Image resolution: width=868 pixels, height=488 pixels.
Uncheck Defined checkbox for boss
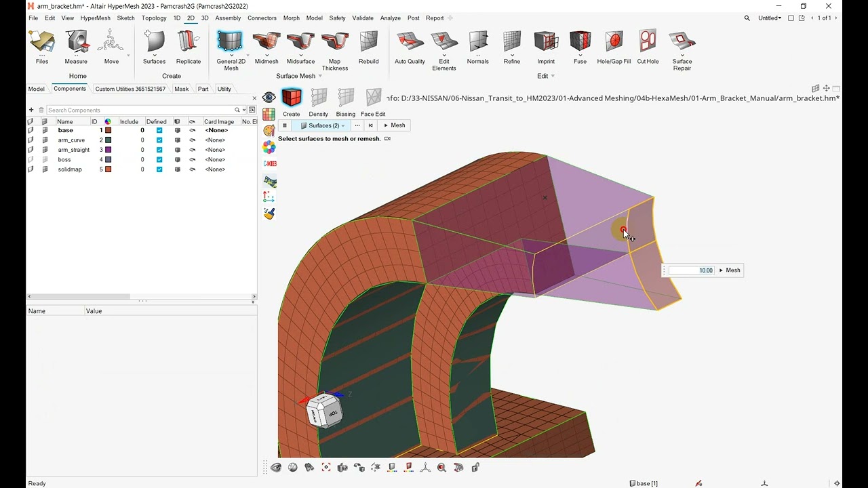(159, 159)
